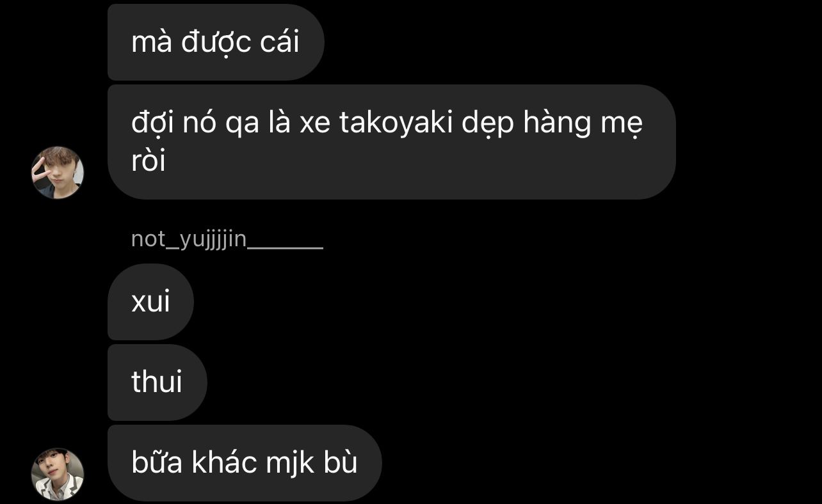Click the word "cái" in the first bubble
The width and height of the screenshot is (822, 504).
click(280, 42)
